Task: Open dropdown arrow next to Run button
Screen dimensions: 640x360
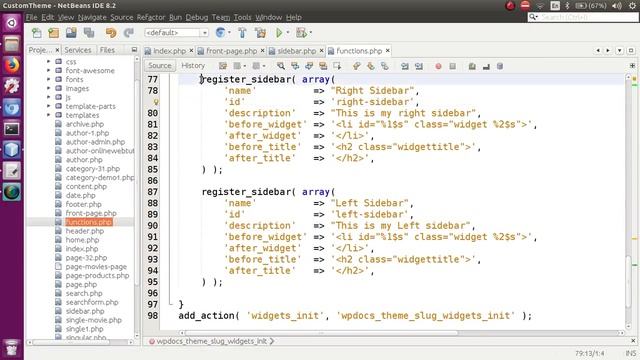Action: click(x=288, y=33)
